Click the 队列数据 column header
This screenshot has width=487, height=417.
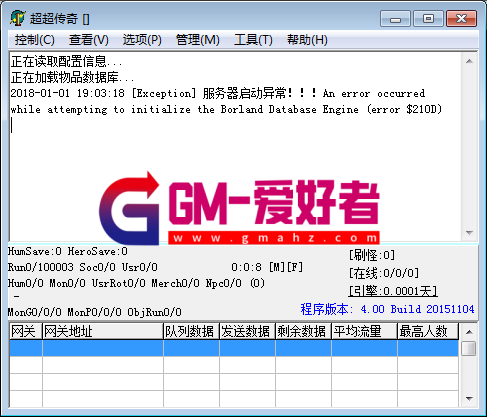191,331
